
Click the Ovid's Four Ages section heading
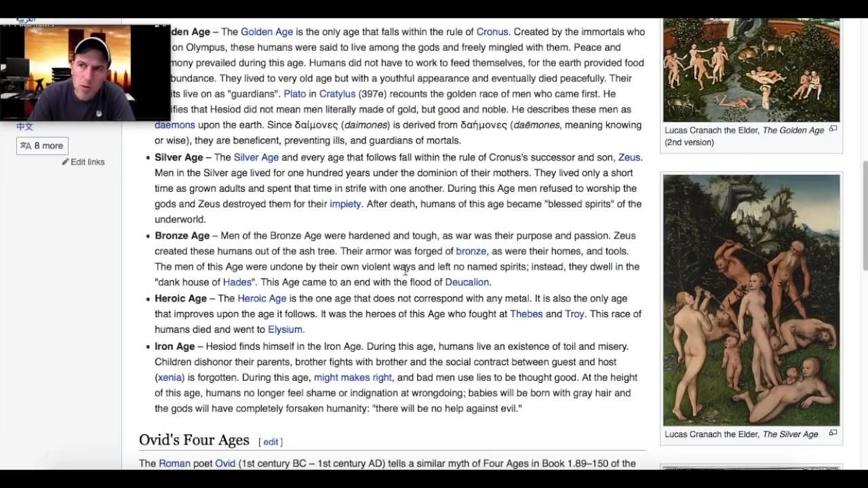194,440
